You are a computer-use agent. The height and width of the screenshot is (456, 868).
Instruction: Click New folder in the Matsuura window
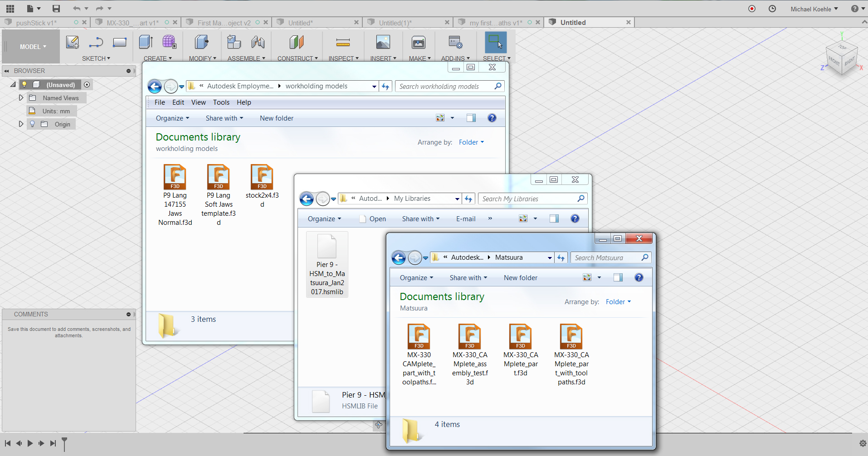521,278
